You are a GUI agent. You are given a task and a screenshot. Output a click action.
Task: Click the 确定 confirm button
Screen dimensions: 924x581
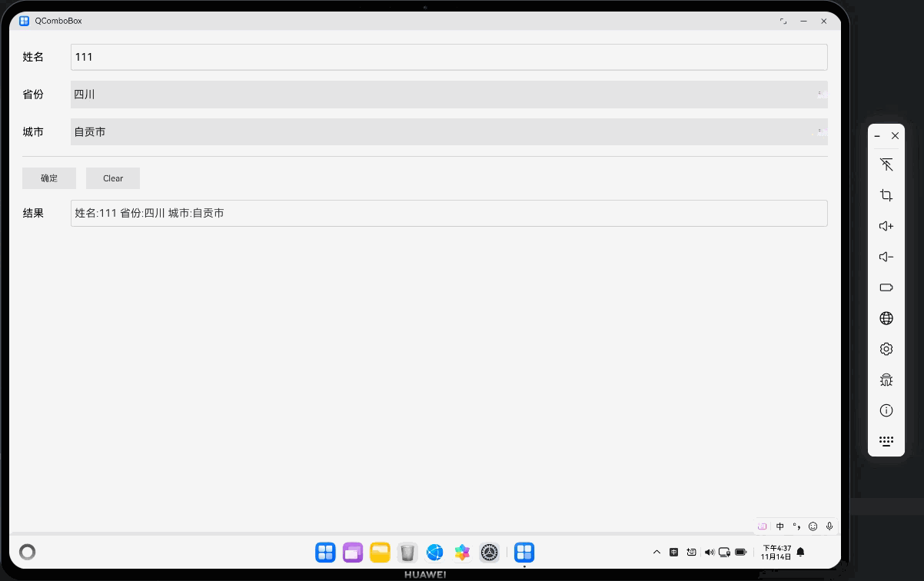(x=49, y=178)
